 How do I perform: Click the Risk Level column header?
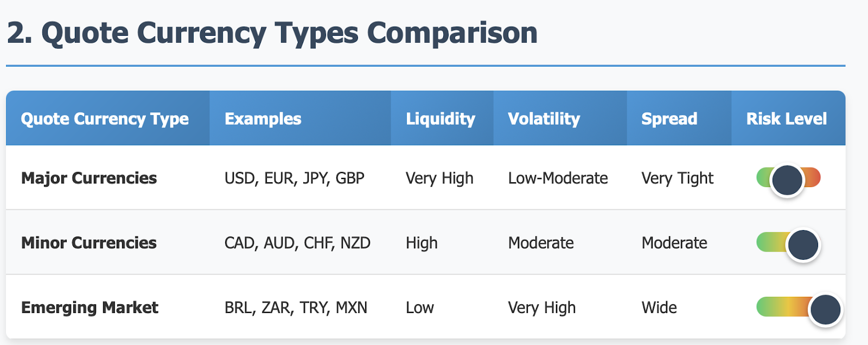click(x=786, y=119)
